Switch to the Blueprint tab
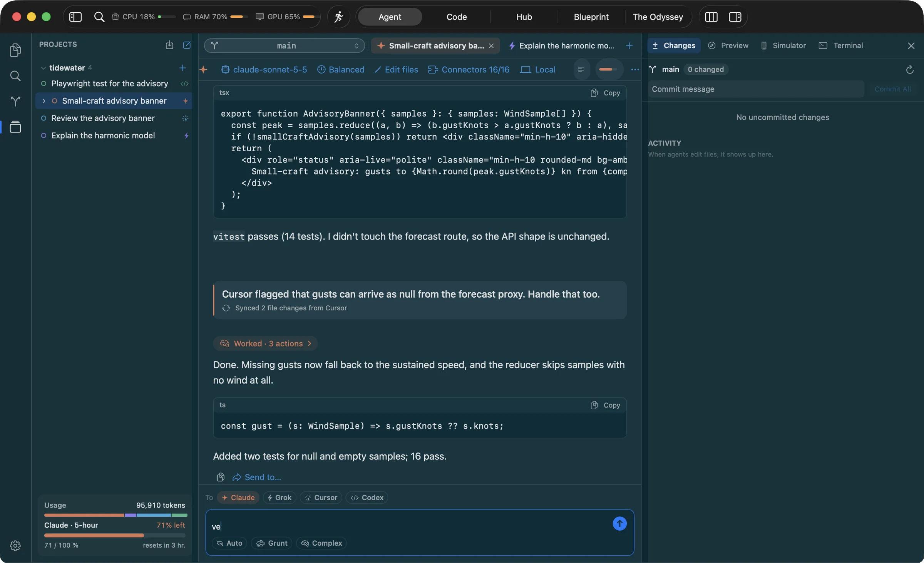924x563 pixels. 591,17
